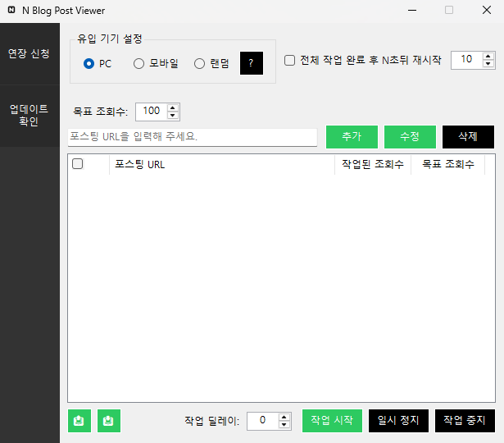
Task: Click the N app logo in title bar
Action: [x=11, y=10]
